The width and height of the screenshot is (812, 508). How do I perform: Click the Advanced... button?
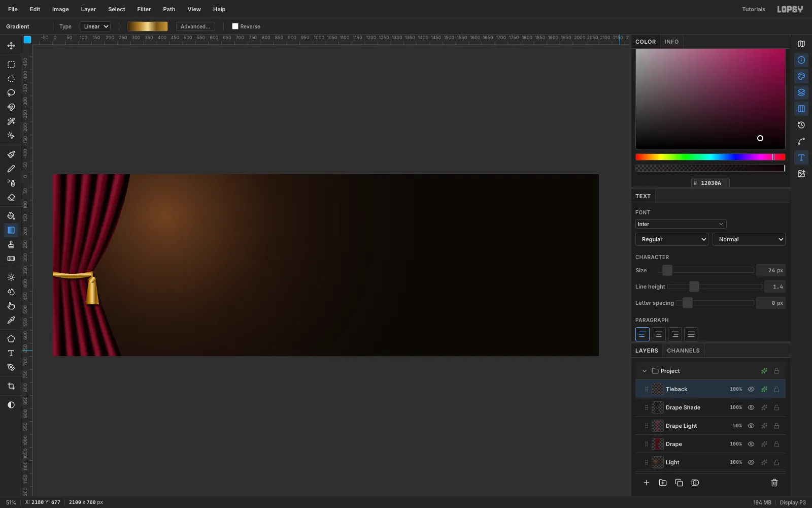point(195,26)
